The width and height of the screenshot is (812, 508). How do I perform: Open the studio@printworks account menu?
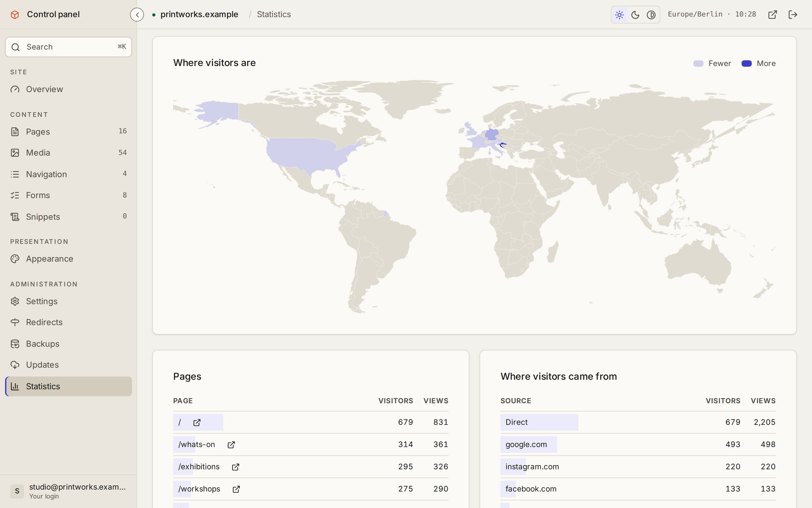tap(68, 491)
